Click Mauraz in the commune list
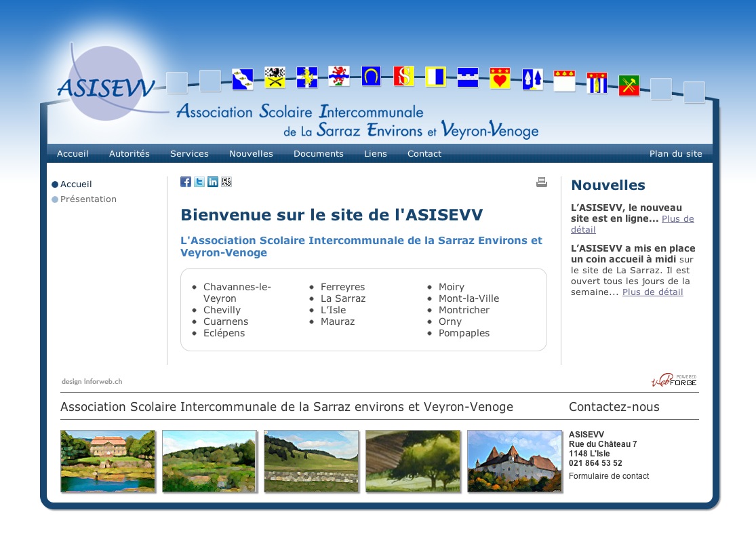 point(338,321)
